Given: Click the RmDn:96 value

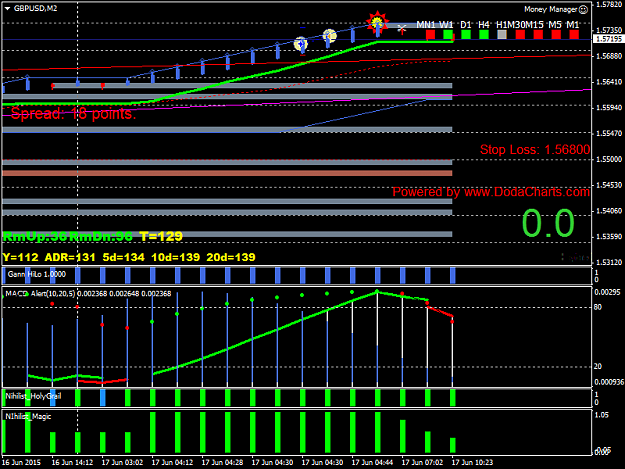Looking at the screenshot, I should click(x=101, y=237).
